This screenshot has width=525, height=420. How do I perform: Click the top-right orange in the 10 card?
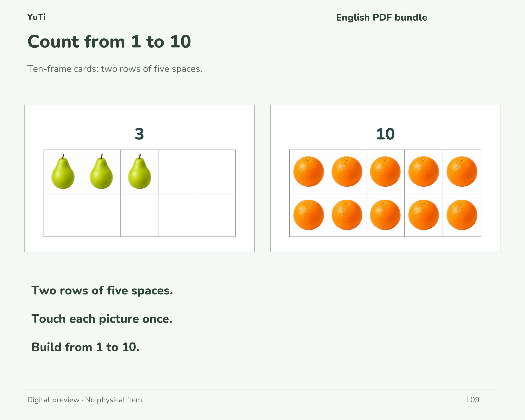462,171
